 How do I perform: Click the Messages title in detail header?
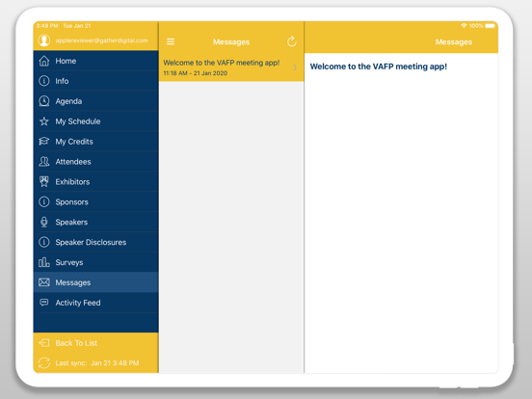[454, 41]
